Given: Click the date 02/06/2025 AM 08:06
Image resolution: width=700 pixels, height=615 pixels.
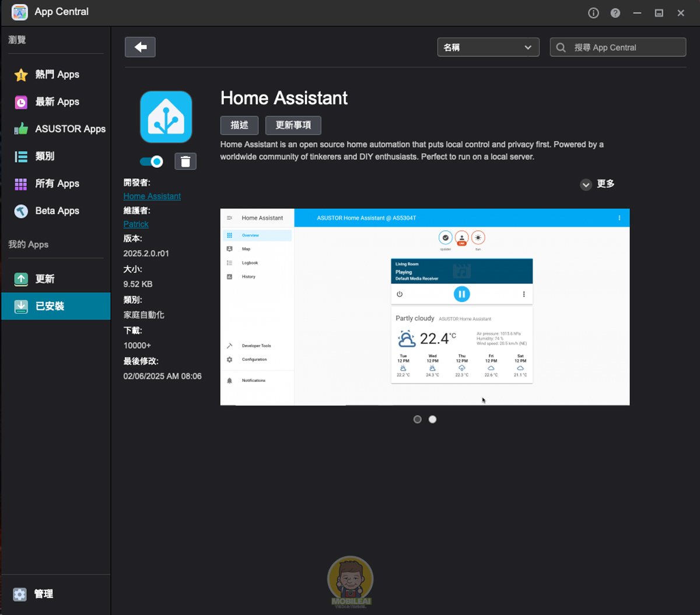Looking at the screenshot, I should (x=163, y=377).
